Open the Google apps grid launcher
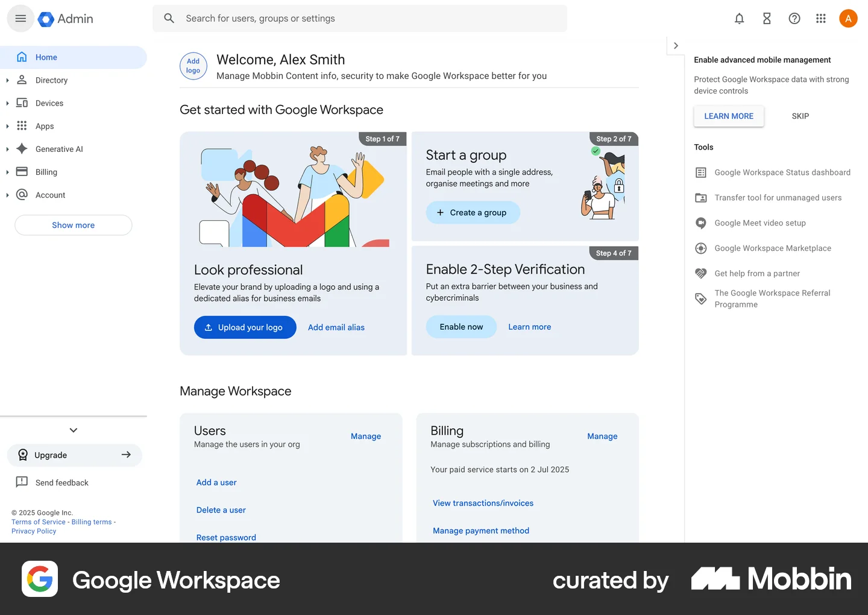Screen dimensions: 868x615 click(821, 19)
